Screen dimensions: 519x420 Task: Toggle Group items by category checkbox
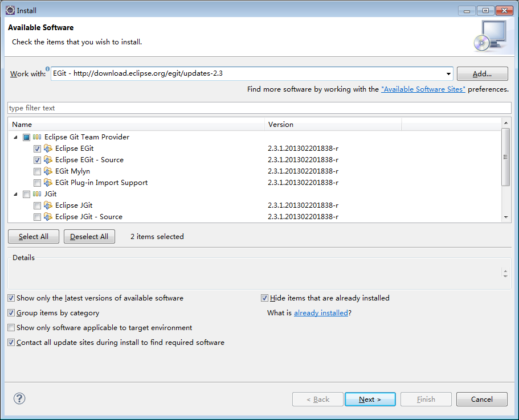point(11,313)
